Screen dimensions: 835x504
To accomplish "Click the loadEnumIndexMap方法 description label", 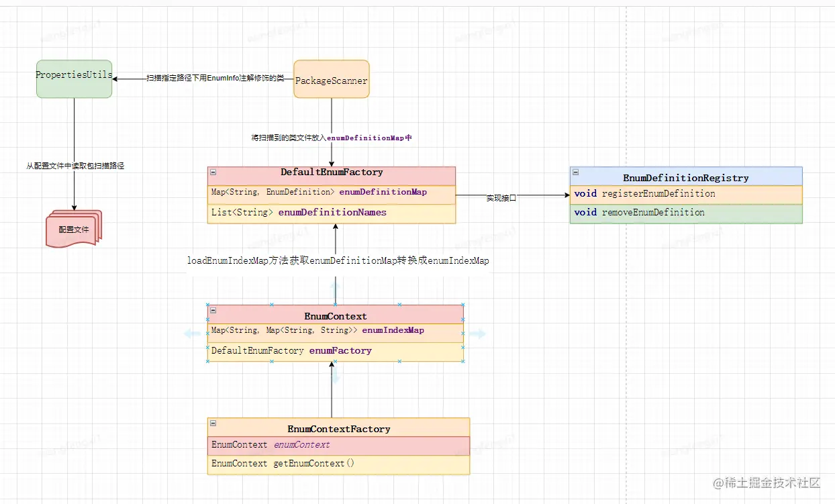I will (338, 260).
